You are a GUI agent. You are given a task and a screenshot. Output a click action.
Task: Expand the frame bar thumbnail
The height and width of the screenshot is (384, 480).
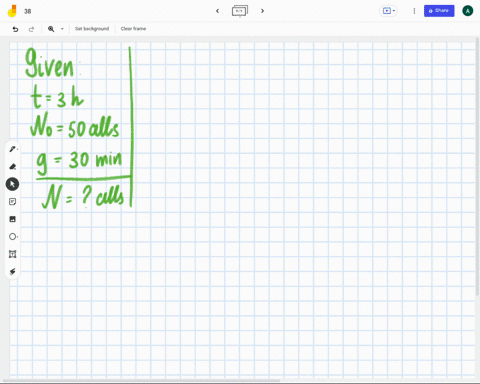[x=240, y=11]
